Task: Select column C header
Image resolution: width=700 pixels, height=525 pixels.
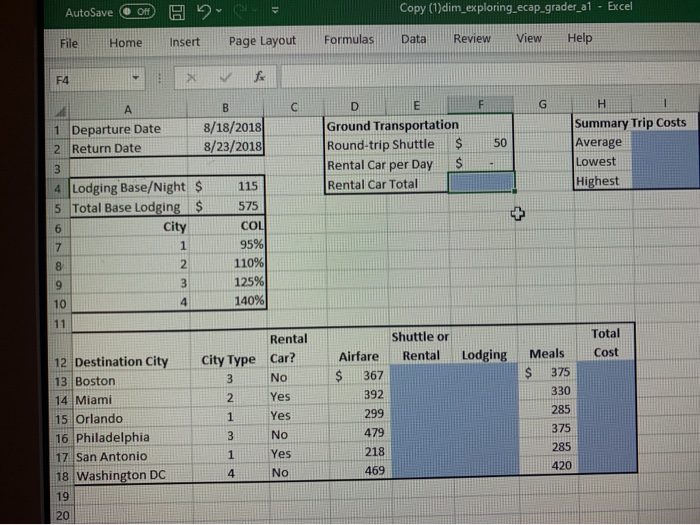Action: (x=294, y=107)
